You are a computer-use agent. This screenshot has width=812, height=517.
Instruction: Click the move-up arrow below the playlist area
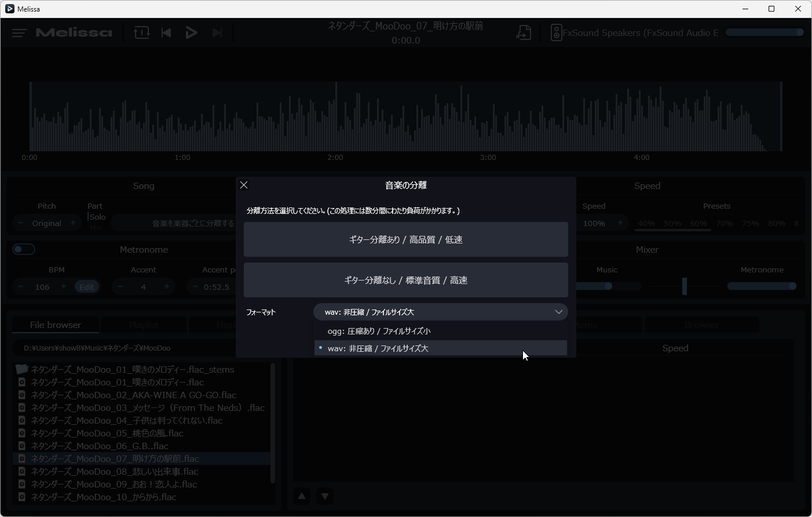coord(301,496)
